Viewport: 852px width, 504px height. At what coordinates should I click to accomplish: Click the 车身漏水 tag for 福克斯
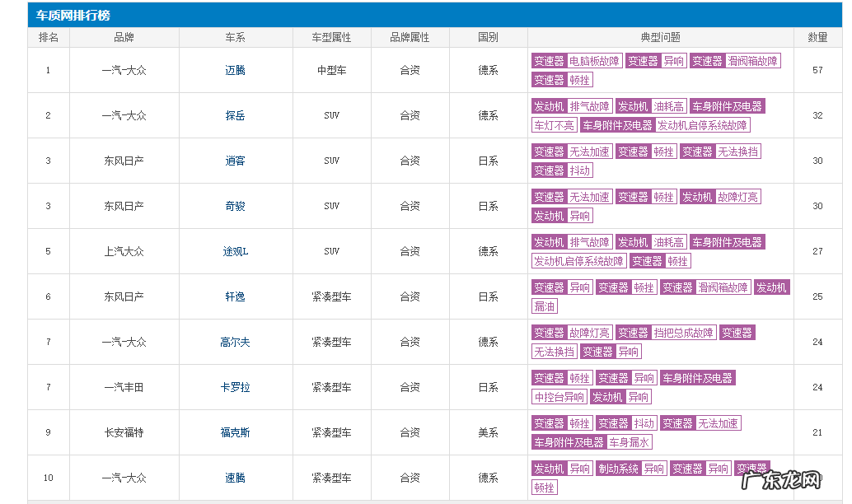[x=630, y=441]
